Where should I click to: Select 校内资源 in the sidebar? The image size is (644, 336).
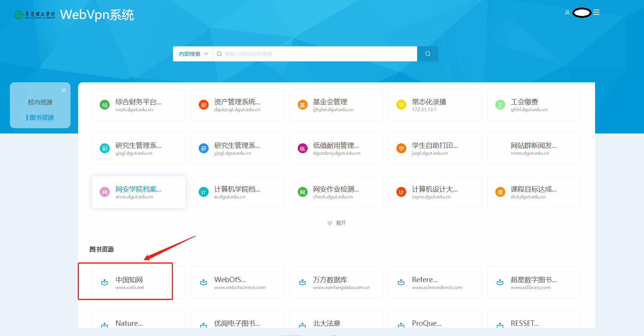point(40,102)
